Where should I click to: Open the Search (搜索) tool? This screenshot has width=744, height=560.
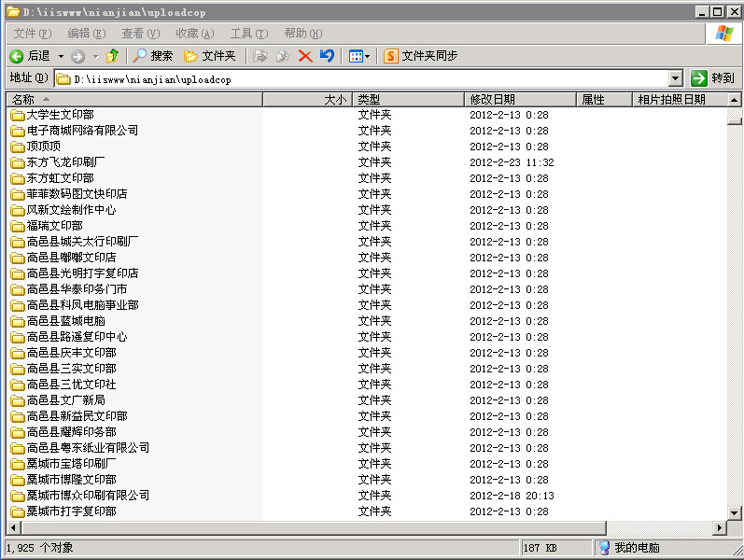point(153,56)
